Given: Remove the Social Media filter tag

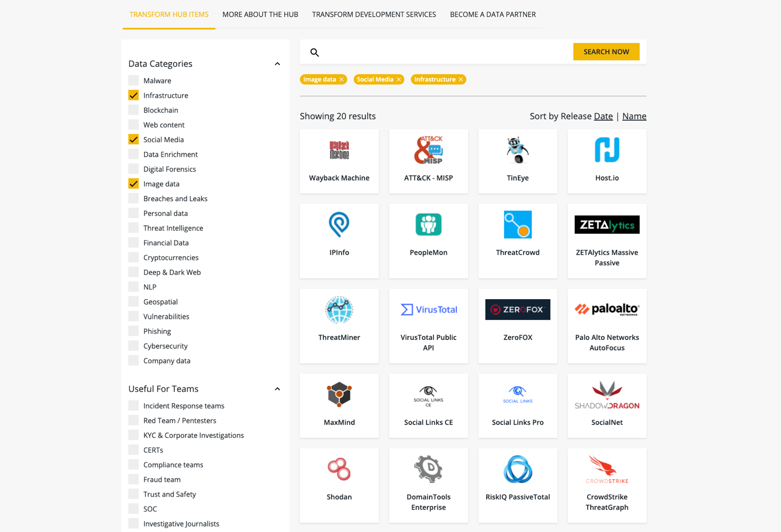Looking at the screenshot, I should 399,79.
